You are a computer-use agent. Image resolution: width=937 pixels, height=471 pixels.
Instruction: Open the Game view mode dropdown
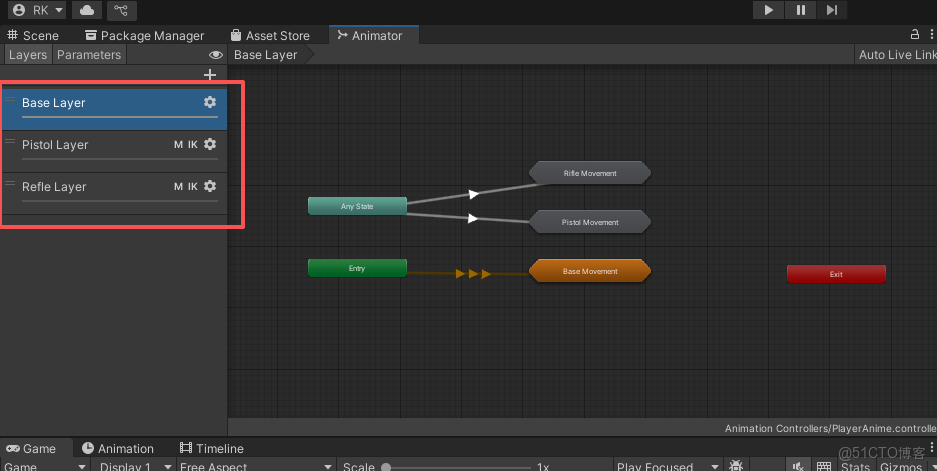[x=45, y=466]
